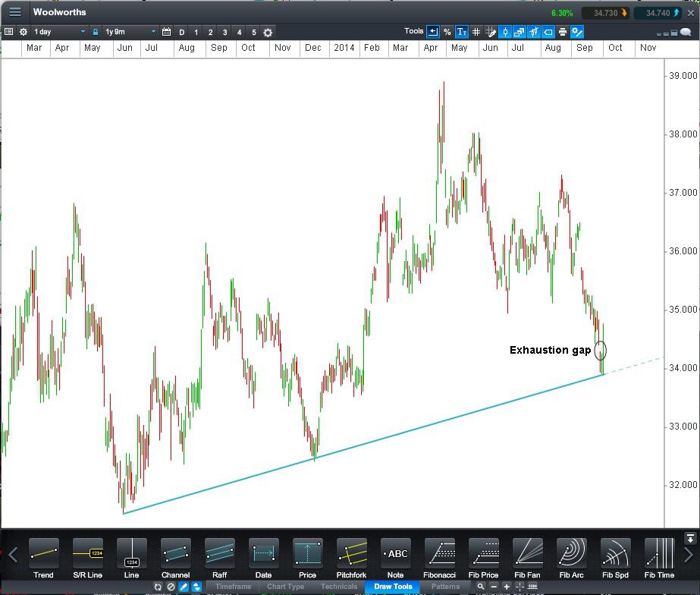Screen dimensions: 700x595
Task: Open the hamburger menu beside Woolworths
Action: tap(15, 12)
